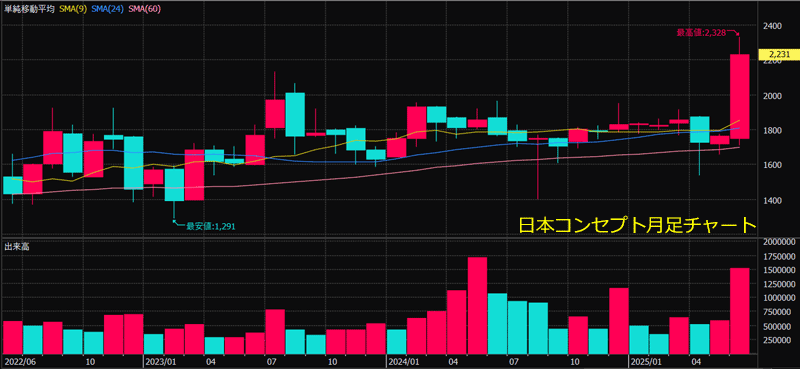This screenshot has height=369, width=800.
Task: Click the latest tall red candlestick
Action: [x=739, y=96]
